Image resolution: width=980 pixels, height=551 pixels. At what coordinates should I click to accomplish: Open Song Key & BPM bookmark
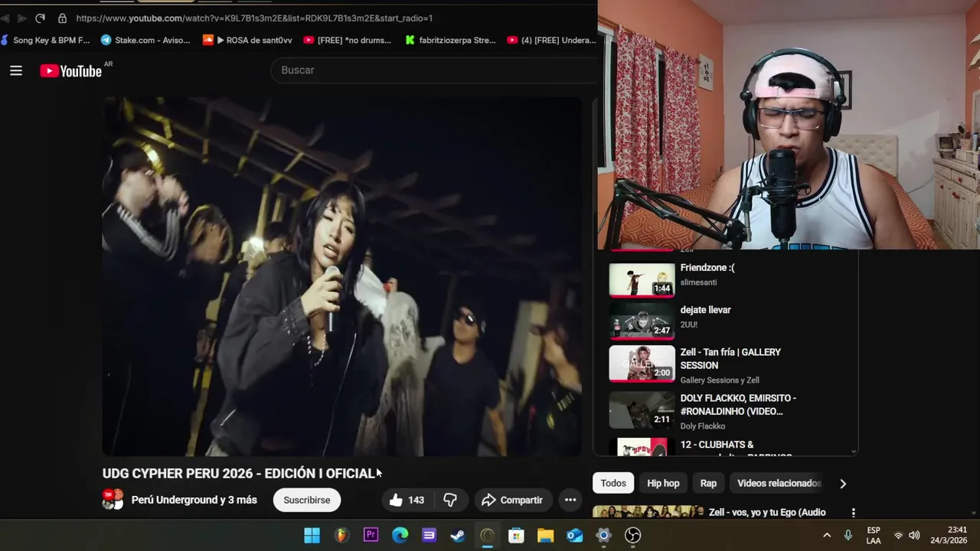pyautogui.click(x=45, y=40)
